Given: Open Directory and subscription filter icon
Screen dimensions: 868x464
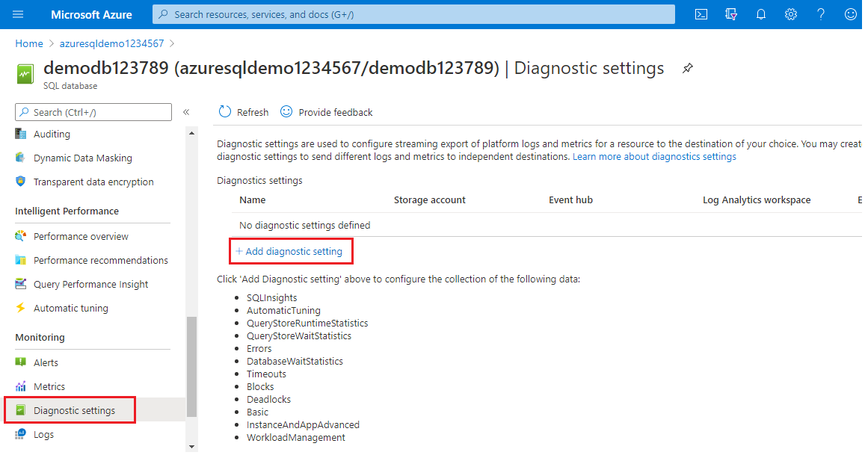Looking at the screenshot, I should [730, 14].
